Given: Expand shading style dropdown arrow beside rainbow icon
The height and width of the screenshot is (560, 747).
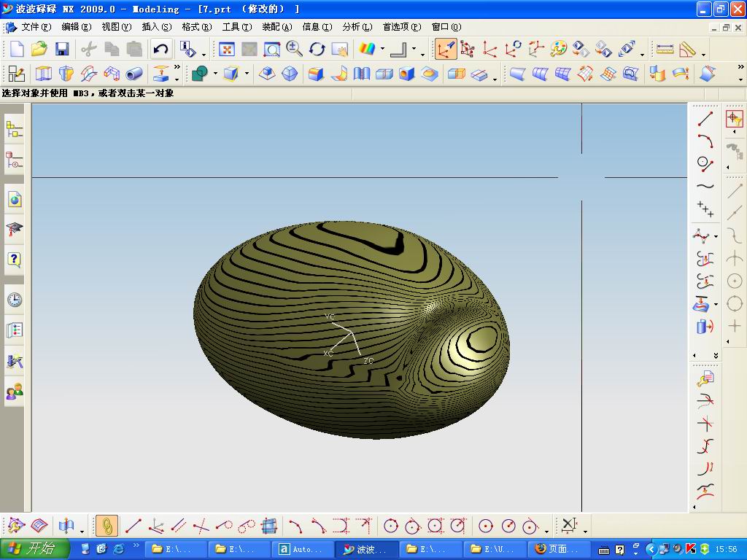Looking at the screenshot, I should click(382, 49).
